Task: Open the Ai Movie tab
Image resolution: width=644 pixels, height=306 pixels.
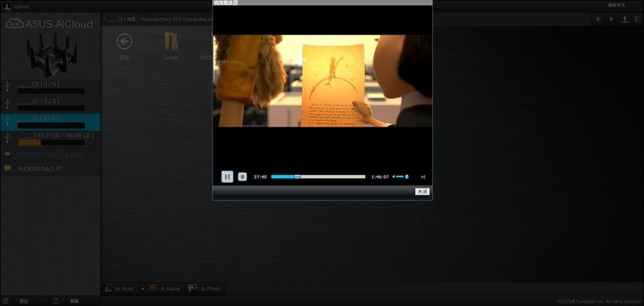Action: [164, 289]
